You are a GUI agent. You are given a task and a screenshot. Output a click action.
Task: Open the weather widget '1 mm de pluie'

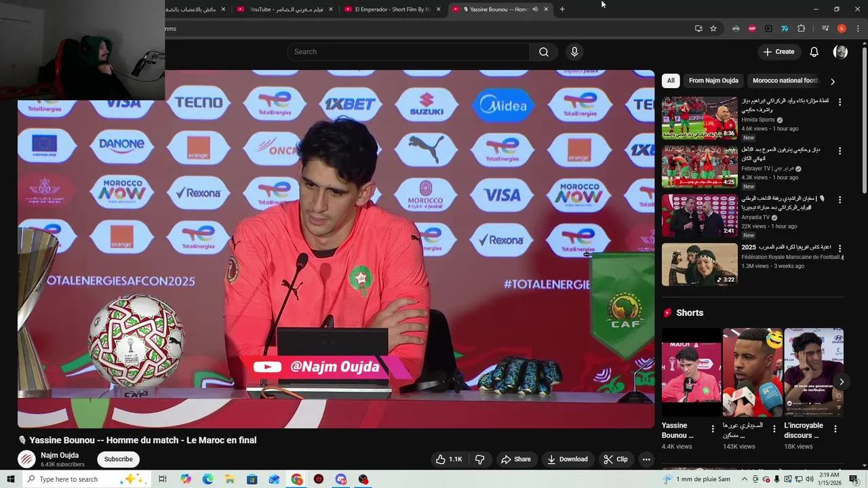tap(698, 479)
